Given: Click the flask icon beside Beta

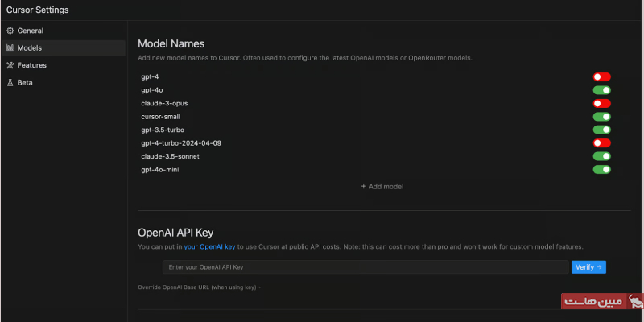Looking at the screenshot, I should 10,83.
